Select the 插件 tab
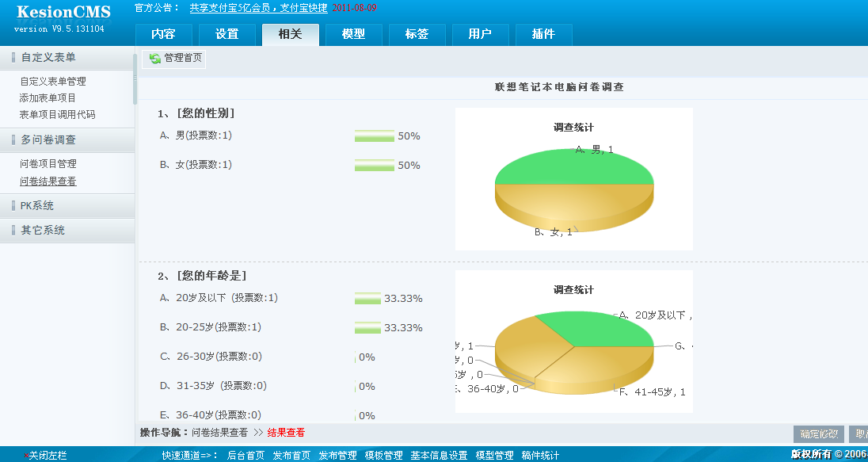Screen dimensions: 868x462 (543, 34)
